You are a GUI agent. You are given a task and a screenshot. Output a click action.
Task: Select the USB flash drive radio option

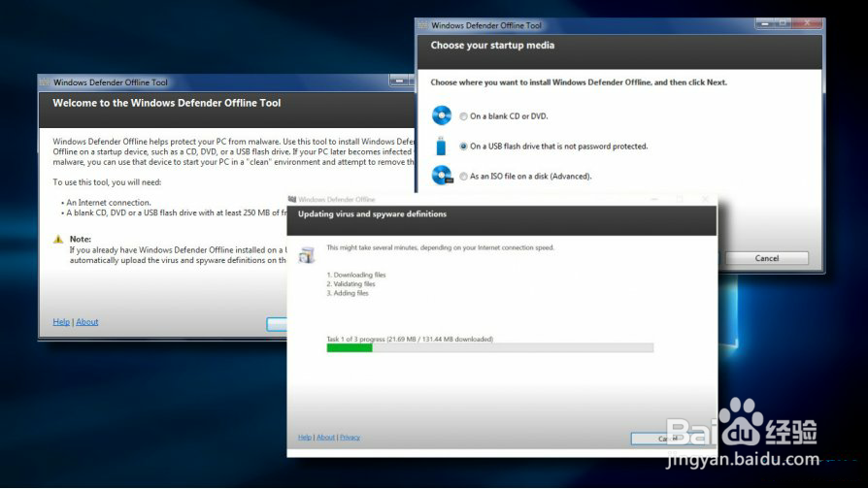click(463, 147)
